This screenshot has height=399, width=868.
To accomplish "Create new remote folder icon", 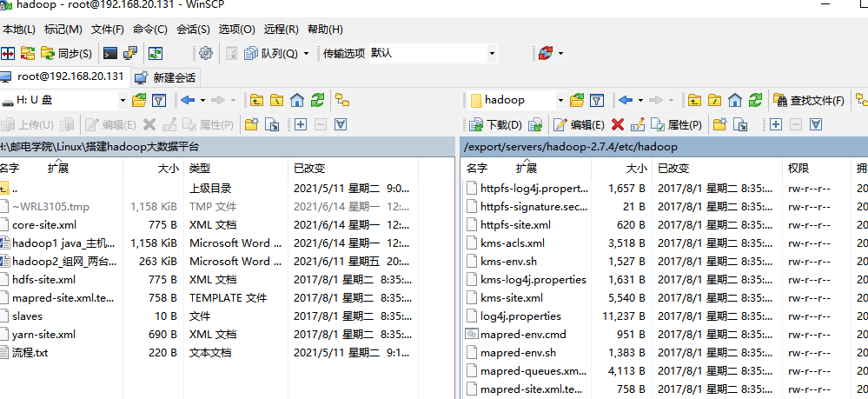I will coord(719,124).
